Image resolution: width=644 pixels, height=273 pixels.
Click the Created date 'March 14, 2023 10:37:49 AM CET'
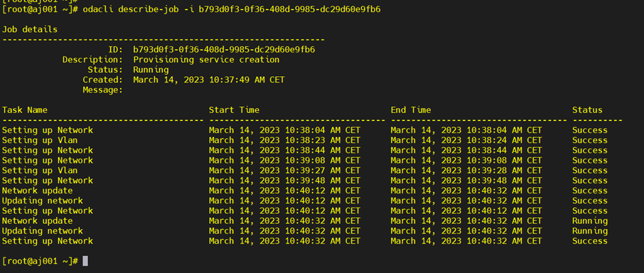click(209, 80)
